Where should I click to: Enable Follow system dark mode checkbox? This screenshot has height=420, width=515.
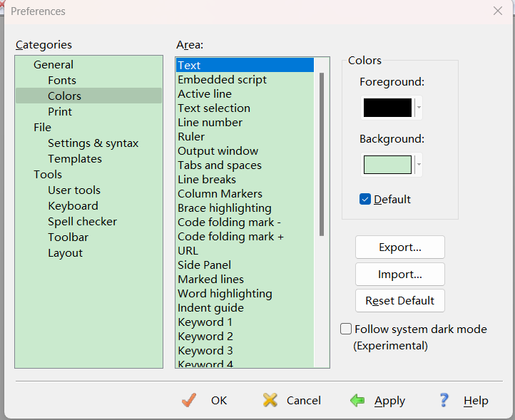pos(346,329)
